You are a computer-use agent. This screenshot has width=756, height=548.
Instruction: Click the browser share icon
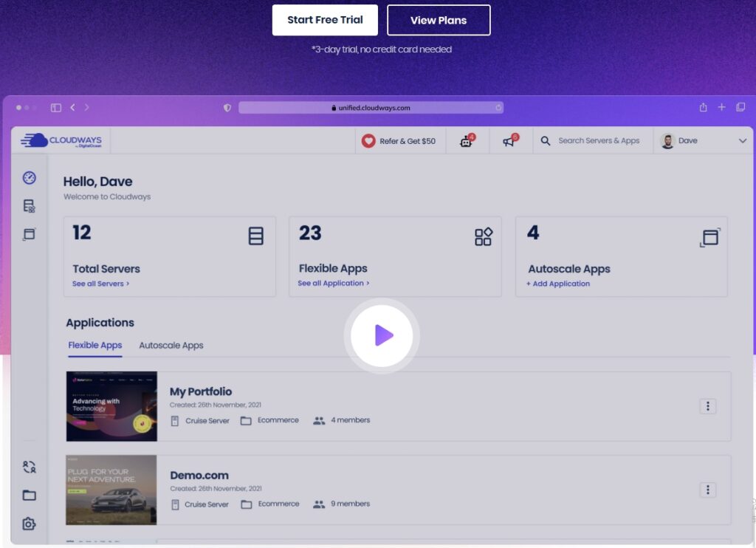703,108
